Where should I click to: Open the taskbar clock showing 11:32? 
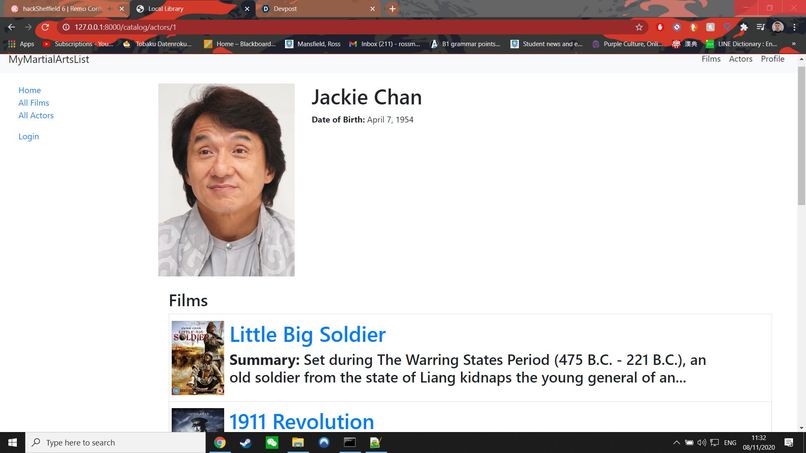(x=759, y=443)
